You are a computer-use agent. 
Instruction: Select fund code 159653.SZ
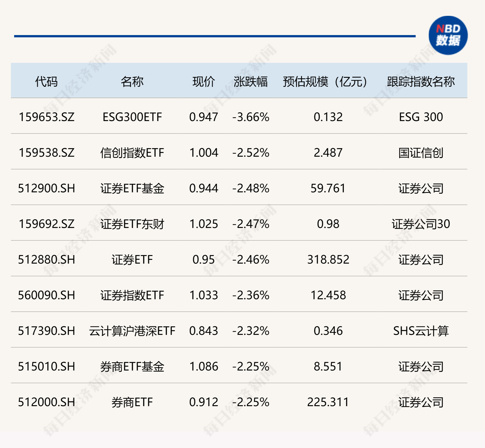[47, 117]
